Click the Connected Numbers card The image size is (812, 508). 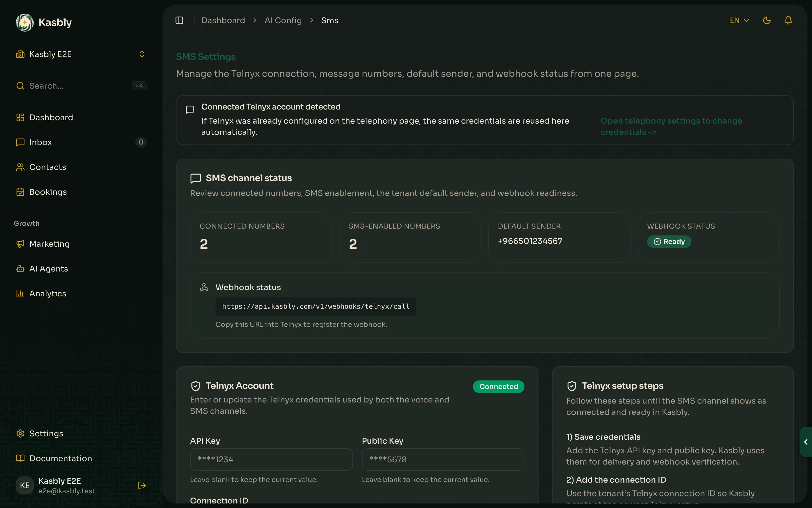(x=261, y=238)
